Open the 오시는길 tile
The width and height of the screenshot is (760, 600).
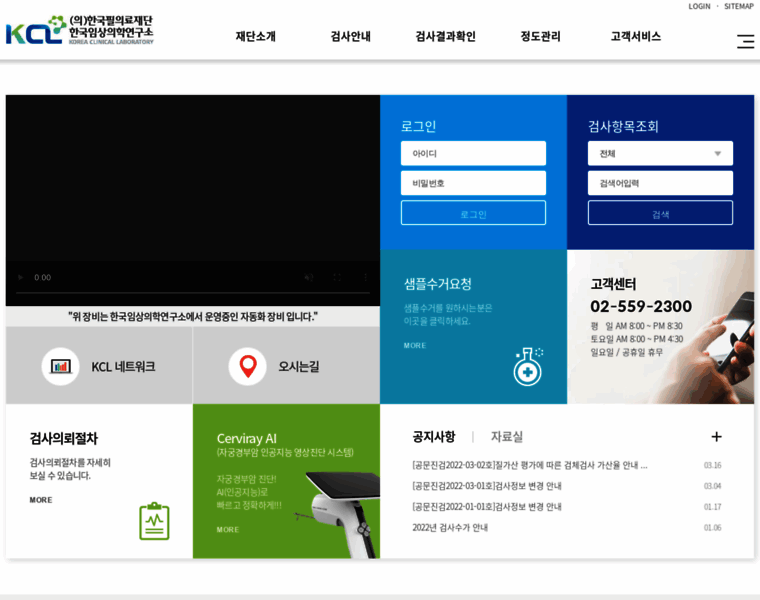coord(286,365)
